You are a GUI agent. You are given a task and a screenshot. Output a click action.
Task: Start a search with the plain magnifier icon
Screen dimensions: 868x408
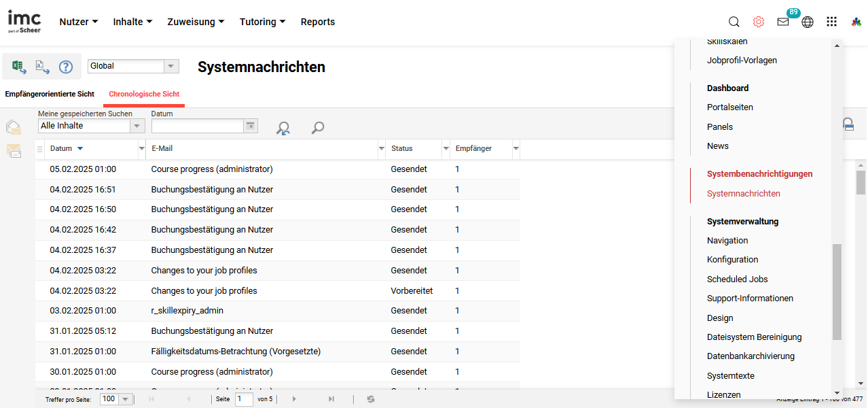click(x=317, y=128)
